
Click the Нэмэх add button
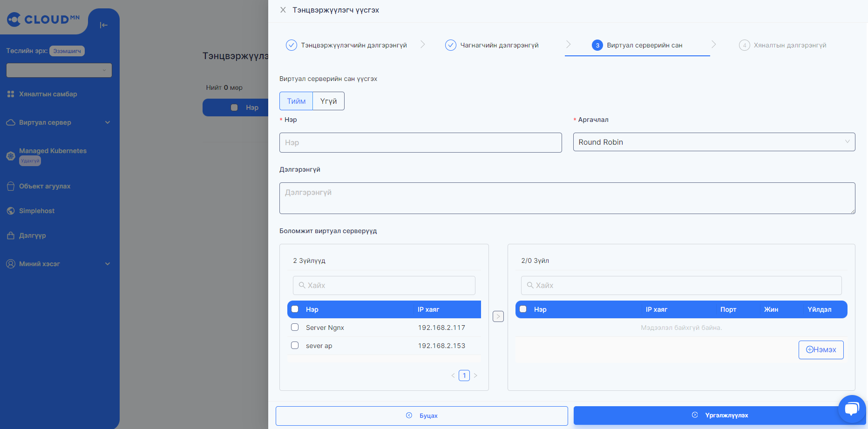[x=821, y=349]
